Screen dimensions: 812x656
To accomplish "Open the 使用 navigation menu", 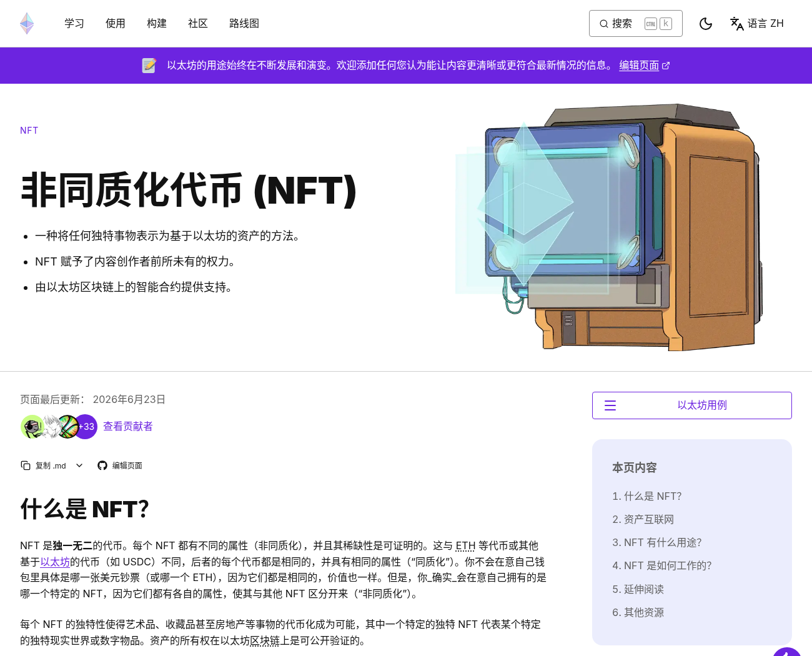I will pos(116,24).
